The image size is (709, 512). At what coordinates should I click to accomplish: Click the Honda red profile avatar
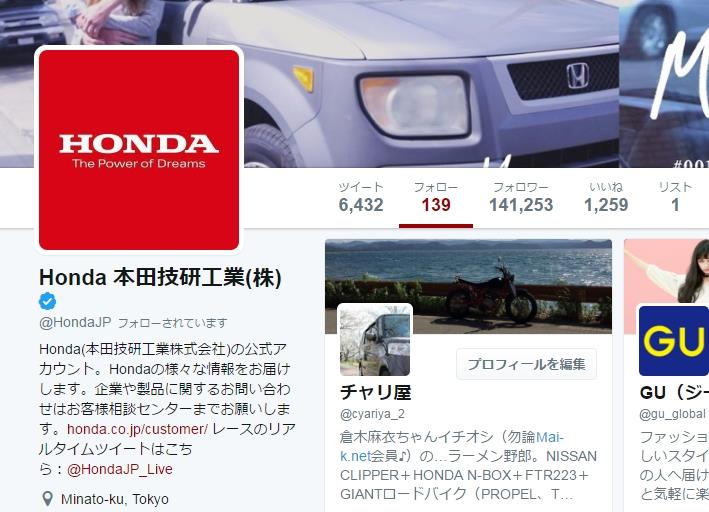pyautogui.click(x=139, y=150)
